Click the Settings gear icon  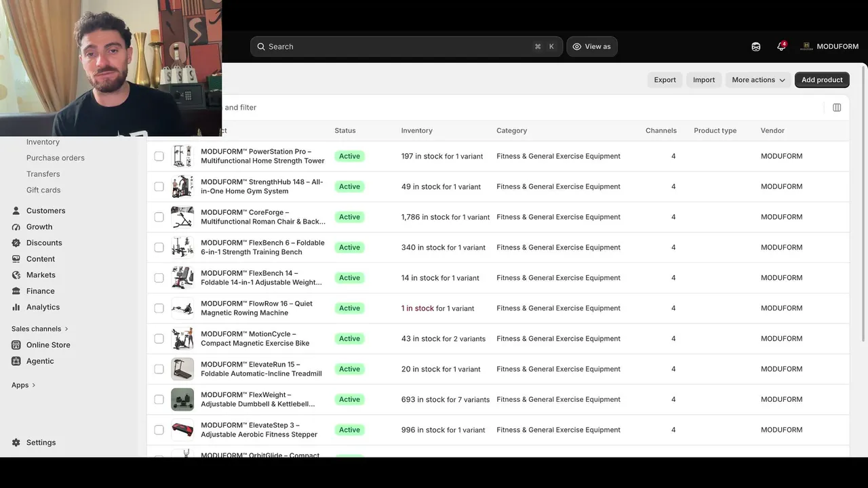point(16,443)
